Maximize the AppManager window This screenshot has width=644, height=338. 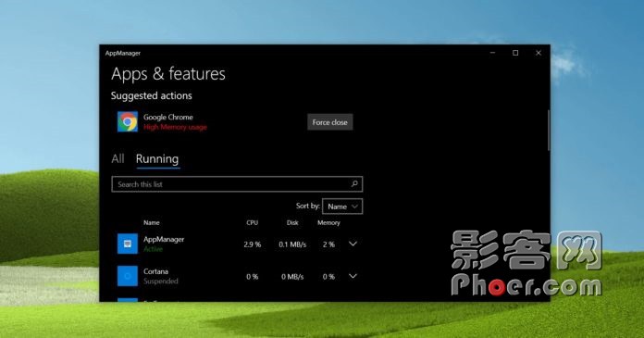[x=515, y=53]
